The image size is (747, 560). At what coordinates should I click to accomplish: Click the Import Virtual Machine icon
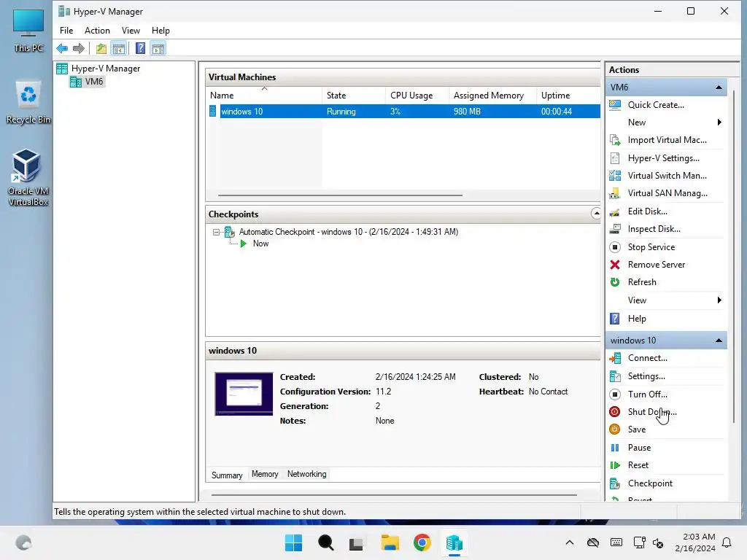(x=615, y=140)
